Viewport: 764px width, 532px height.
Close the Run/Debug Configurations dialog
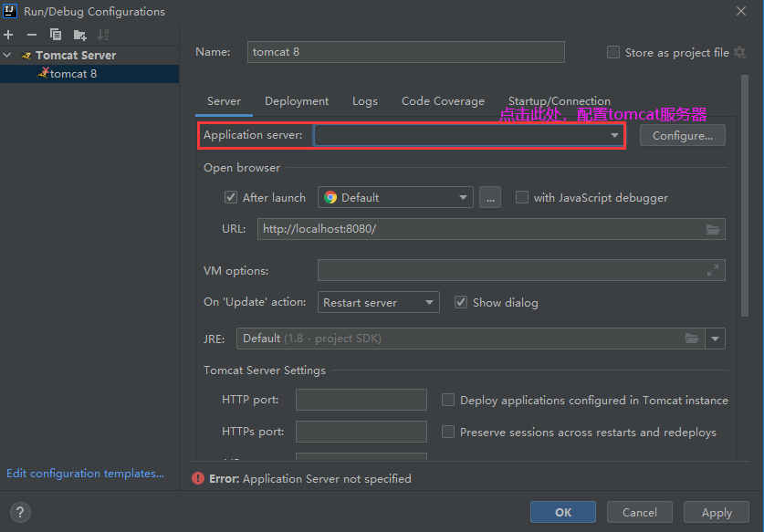[x=741, y=11]
